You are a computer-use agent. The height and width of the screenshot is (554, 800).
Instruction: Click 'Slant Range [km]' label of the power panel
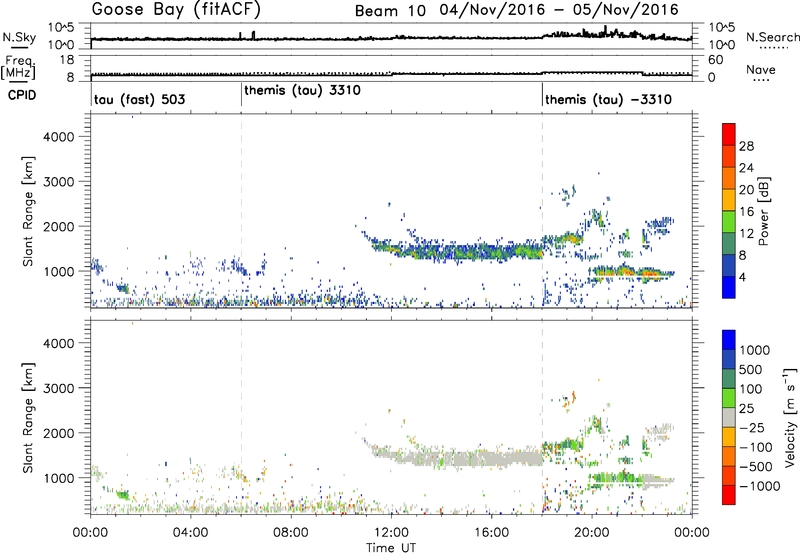pos(28,211)
